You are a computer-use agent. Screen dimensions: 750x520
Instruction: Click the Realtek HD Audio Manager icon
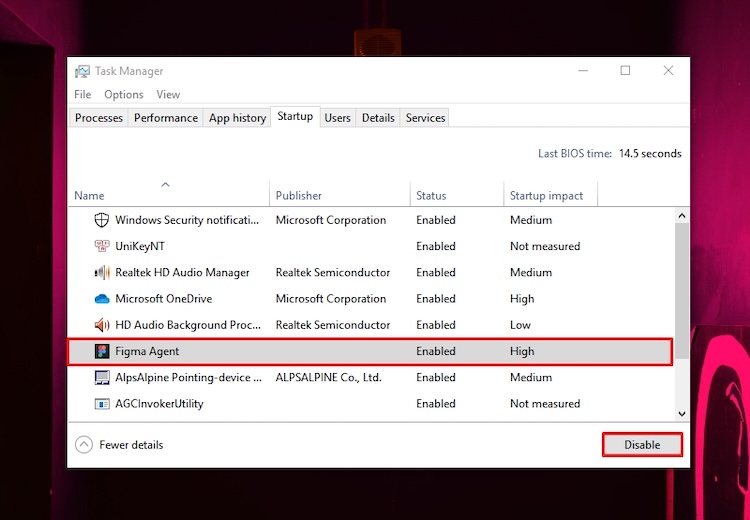point(101,272)
